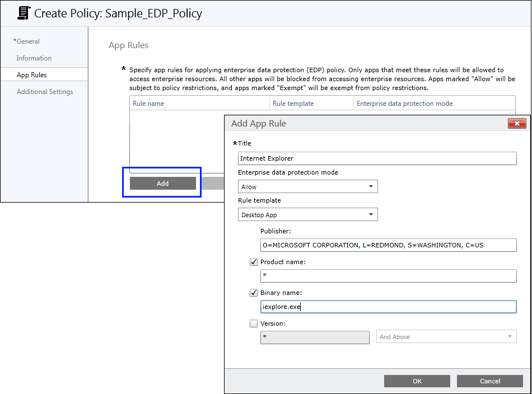Click the Title field containing Internet Explorer

(x=377, y=158)
